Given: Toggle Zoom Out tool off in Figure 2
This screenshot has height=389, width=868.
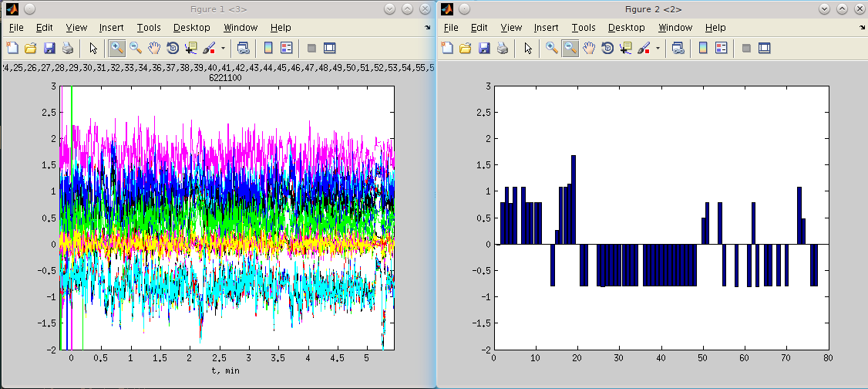Looking at the screenshot, I should tap(570, 48).
